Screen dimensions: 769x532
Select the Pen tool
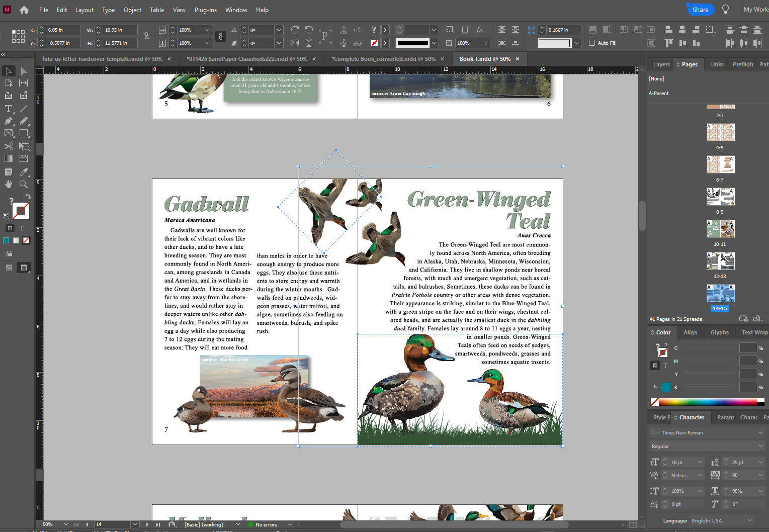coord(9,121)
